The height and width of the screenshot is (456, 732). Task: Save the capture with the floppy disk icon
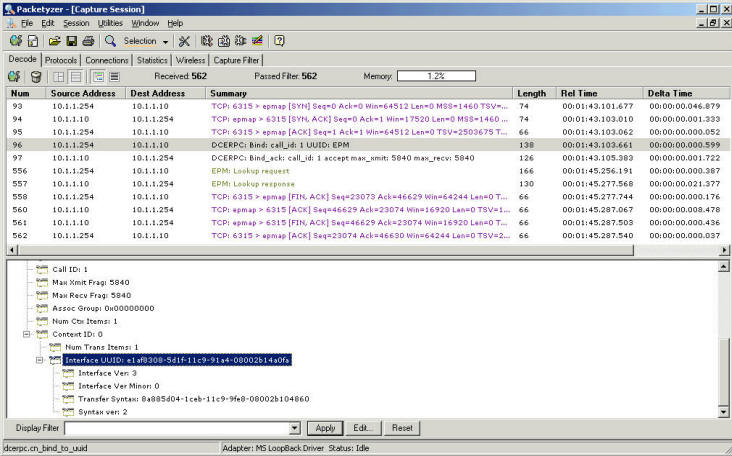pos(71,41)
